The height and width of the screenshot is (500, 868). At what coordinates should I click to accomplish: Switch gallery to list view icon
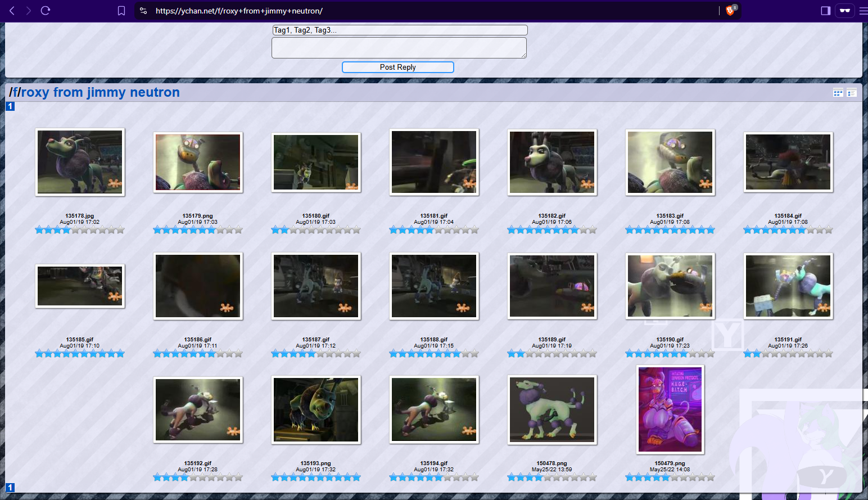(x=852, y=93)
